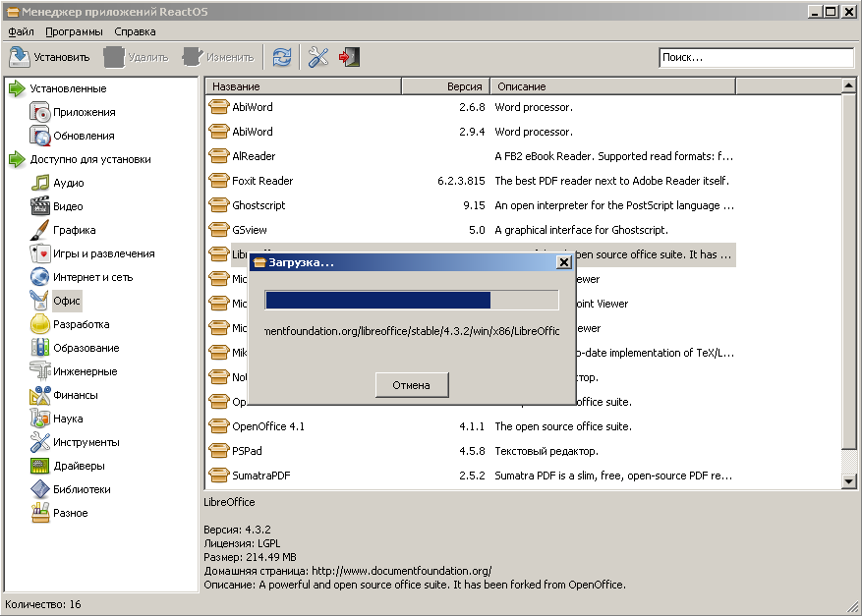Open Игры и развлечения category

coord(92,253)
